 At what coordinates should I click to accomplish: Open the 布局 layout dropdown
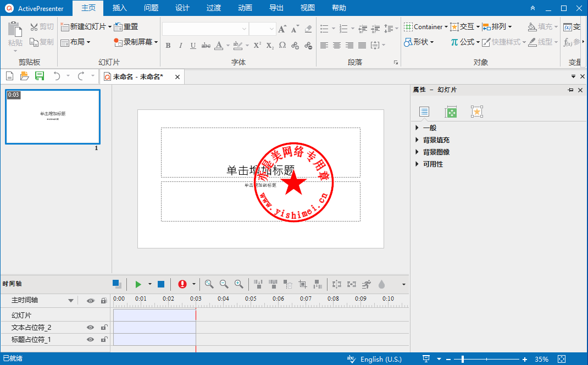tap(76, 42)
